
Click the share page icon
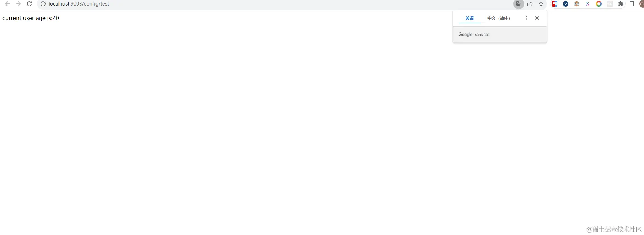point(530,4)
